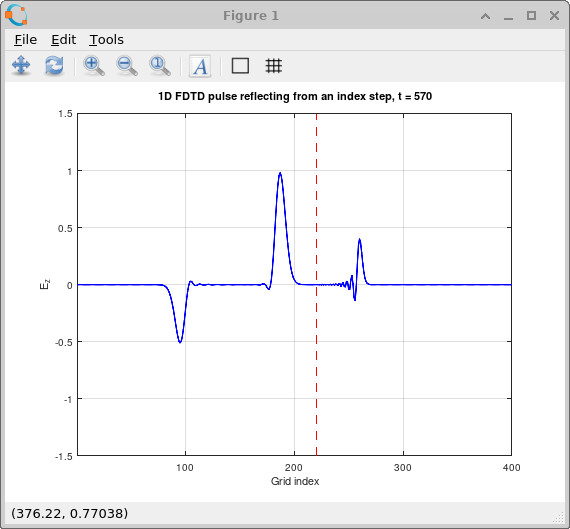Open the File menu

pyautogui.click(x=25, y=40)
